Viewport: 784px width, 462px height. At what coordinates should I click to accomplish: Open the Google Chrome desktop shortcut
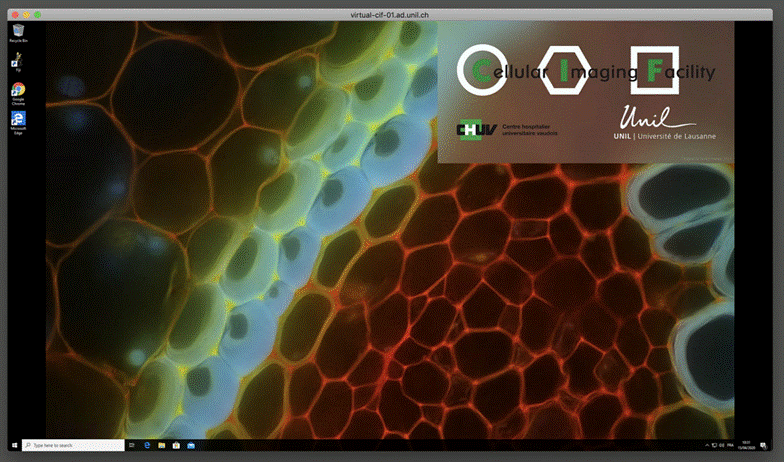(17, 91)
